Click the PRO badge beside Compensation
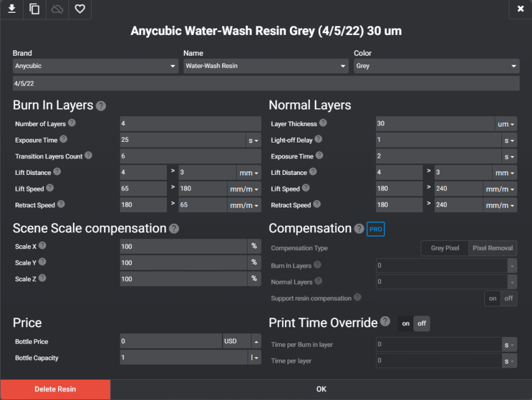Image resolution: width=532 pixels, height=400 pixels. tap(375, 229)
